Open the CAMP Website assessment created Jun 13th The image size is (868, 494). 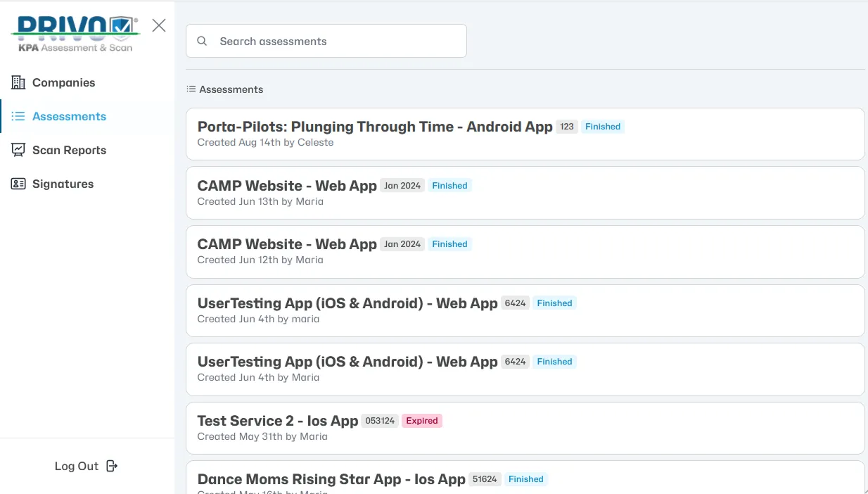(287, 186)
